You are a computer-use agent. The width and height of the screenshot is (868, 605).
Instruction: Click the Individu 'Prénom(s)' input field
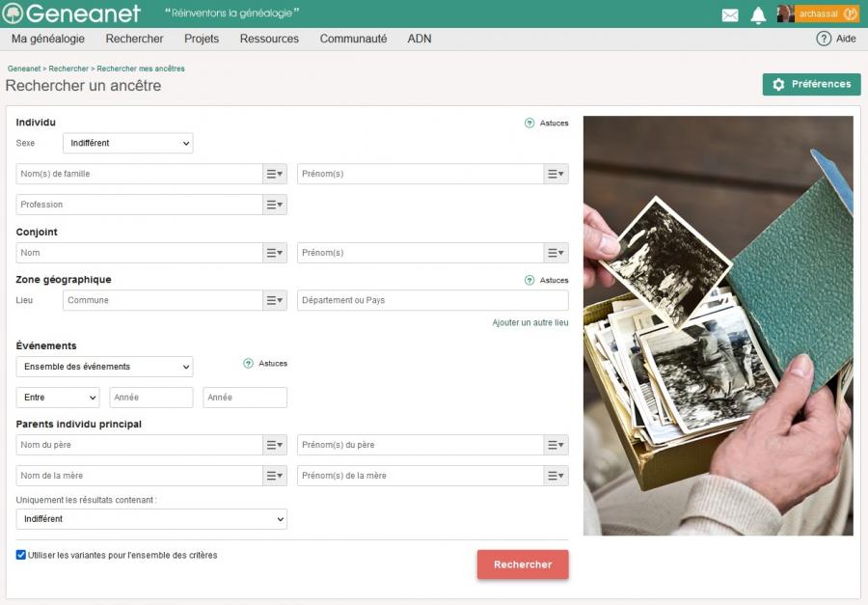pos(420,174)
